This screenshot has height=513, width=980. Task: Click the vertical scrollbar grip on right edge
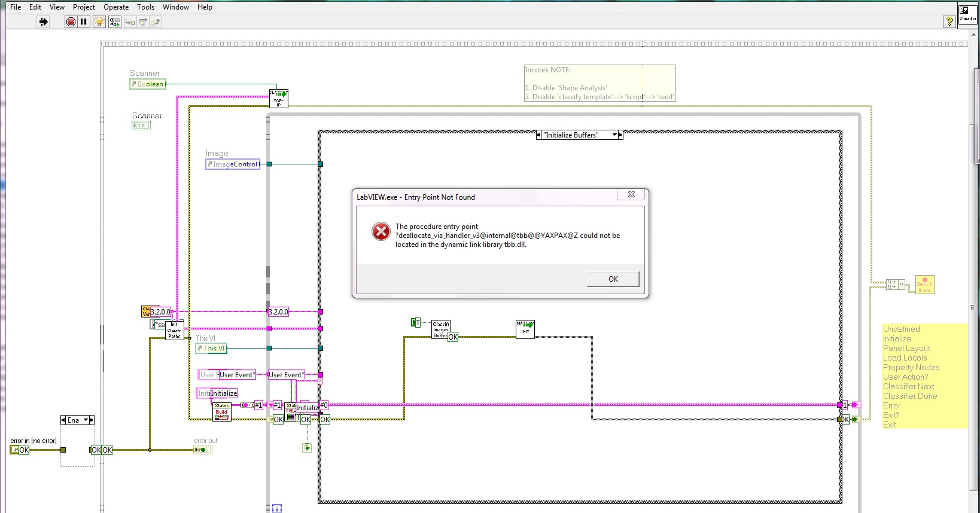pos(973,307)
